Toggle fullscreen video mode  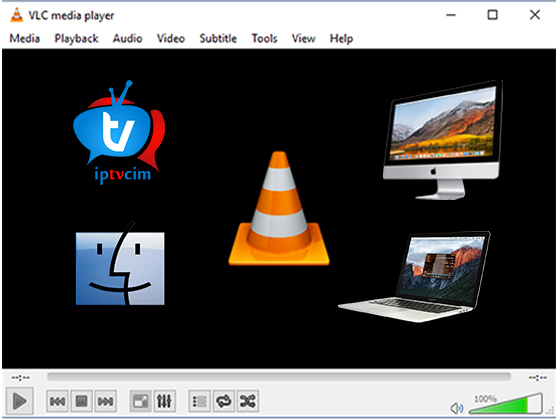coord(140,401)
